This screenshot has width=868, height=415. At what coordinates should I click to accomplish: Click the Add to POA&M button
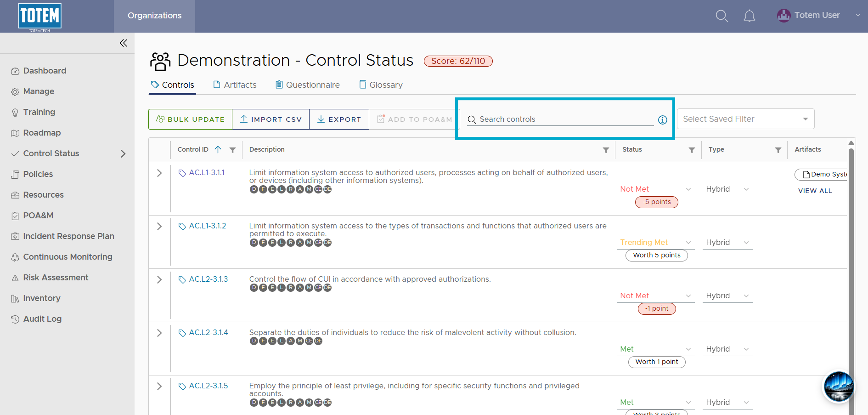point(414,119)
